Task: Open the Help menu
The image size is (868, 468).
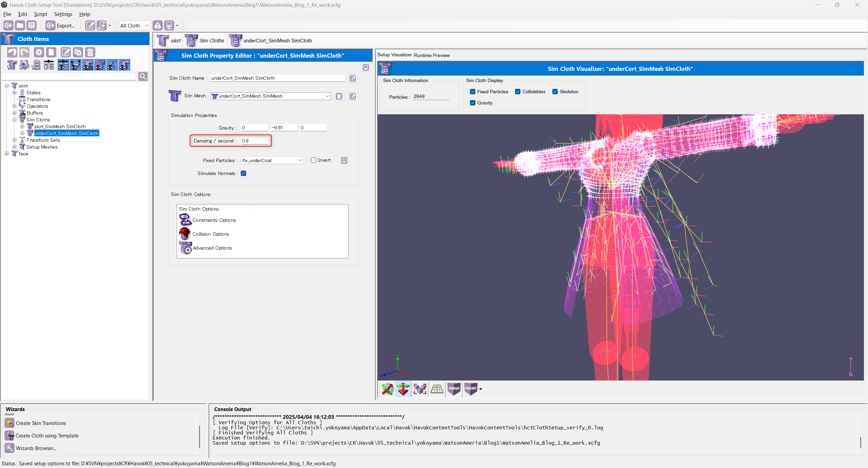Action: click(84, 14)
